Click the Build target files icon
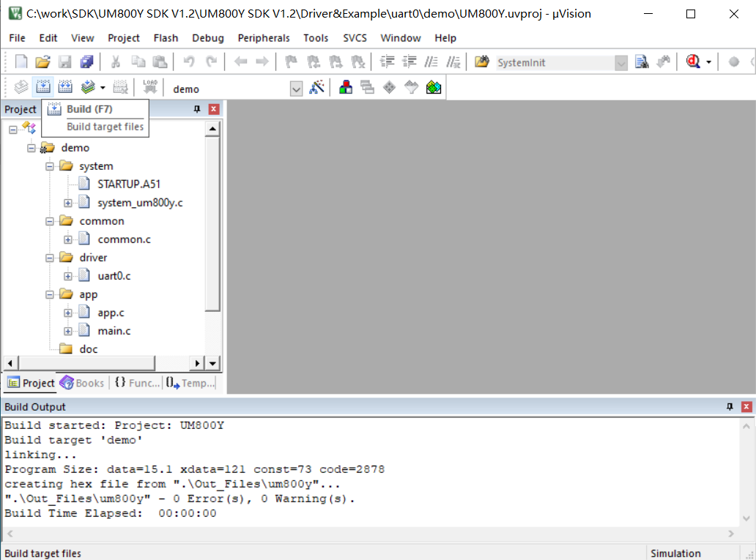Image resolution: width=756 pixels, height=560 pixels. coord(43,88)
